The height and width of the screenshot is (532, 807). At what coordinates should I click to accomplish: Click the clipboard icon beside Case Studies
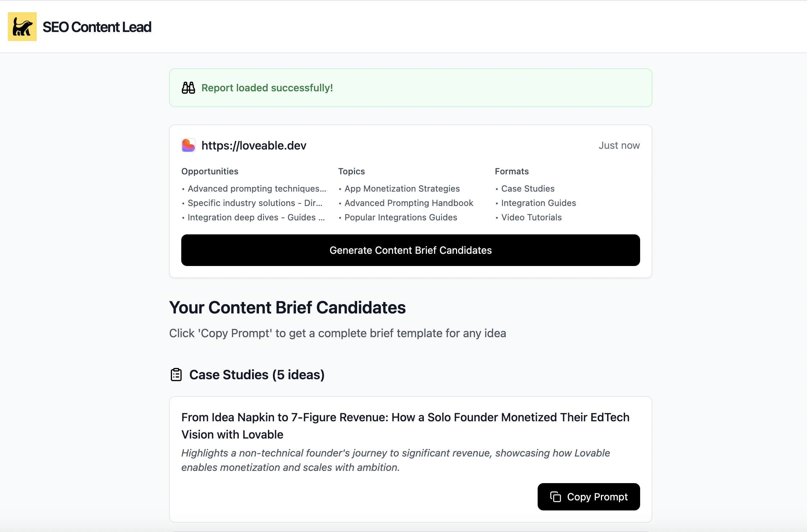click(176, 375)
